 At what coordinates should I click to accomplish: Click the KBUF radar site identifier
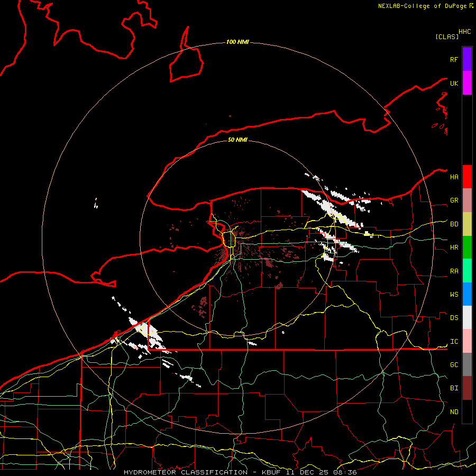point(270,472)
